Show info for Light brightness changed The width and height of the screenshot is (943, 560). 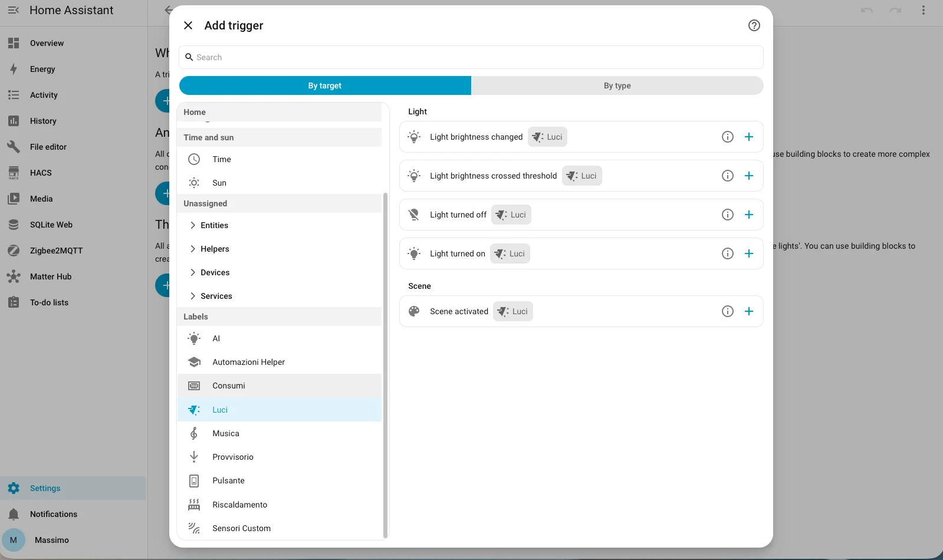coord(727,137)
